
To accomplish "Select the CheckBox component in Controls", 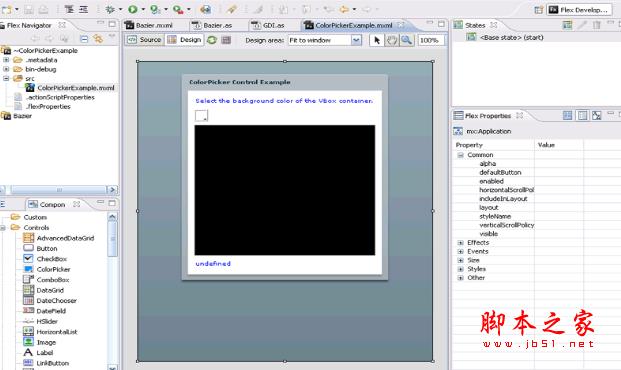I will pyautogui.click(x=46, y=259).
